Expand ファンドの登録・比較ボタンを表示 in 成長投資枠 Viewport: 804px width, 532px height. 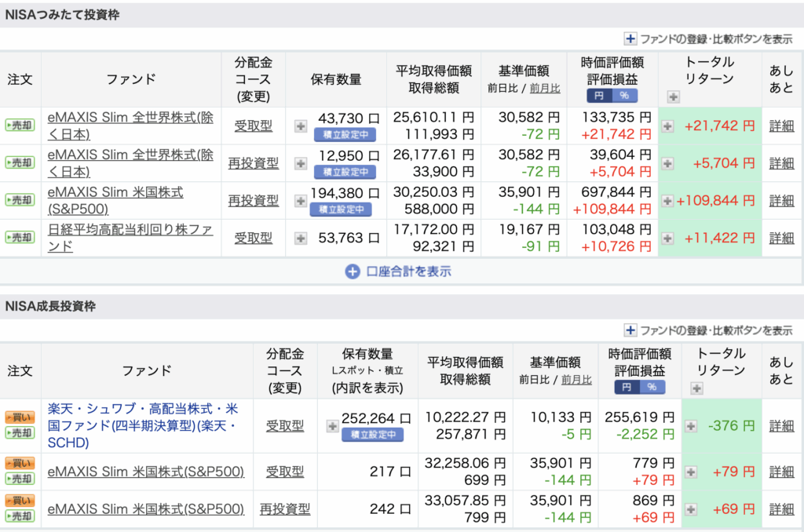(708, 330)
